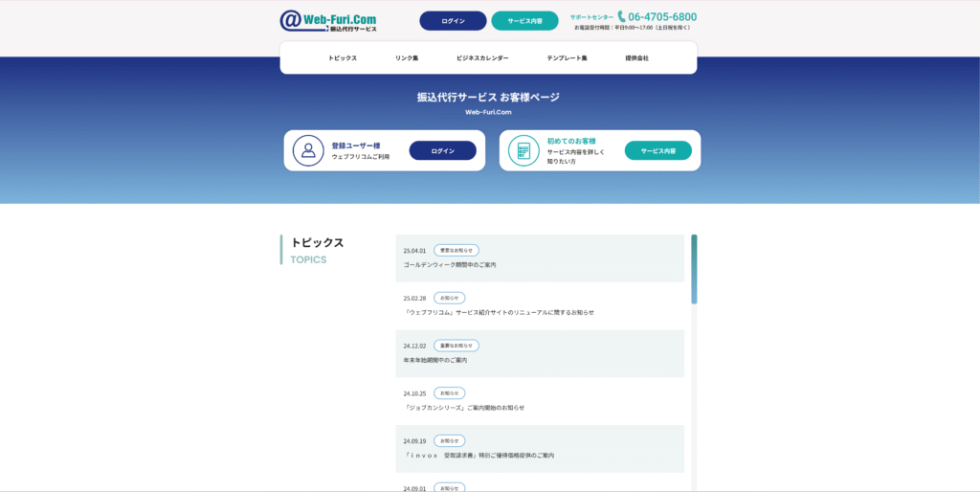The image size is (980, 492).
Task: Click 重要なお知らせ tag dated 24.12.02
Action: click(457, 346)
